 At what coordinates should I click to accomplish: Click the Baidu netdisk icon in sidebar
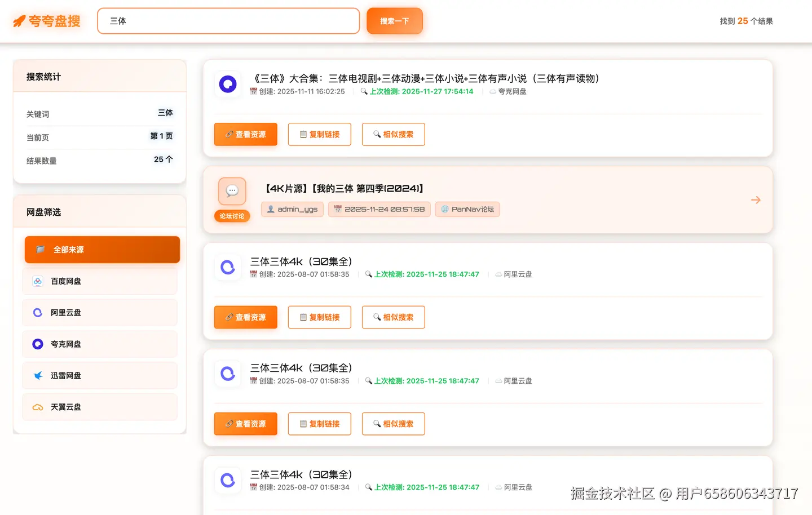coord(37,281)
